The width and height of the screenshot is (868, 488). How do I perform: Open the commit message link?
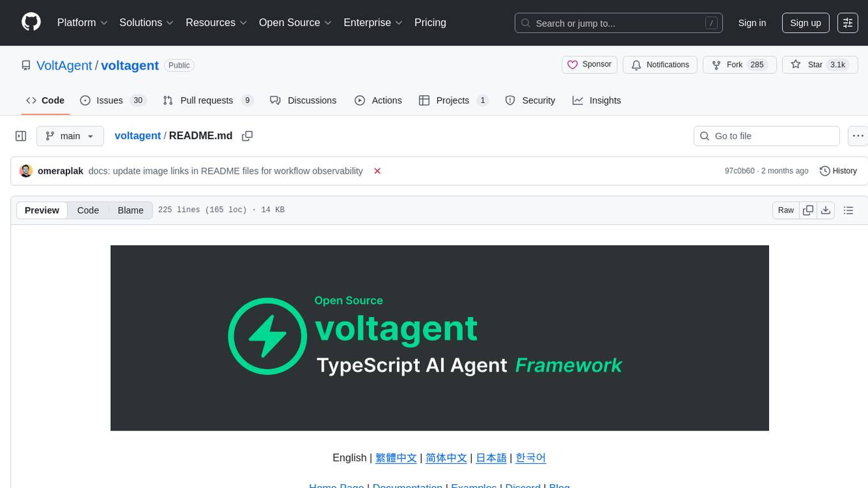226,171
